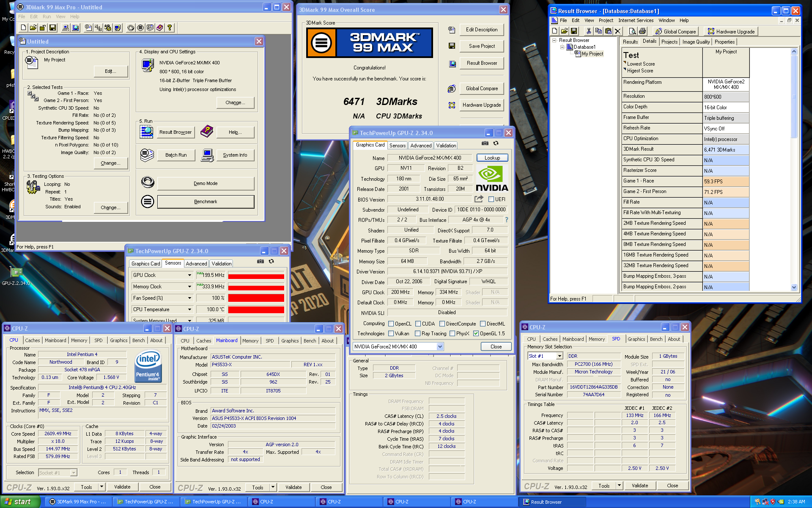Click the yellow question mark help icon
812x508 pixels.
point(170,28)
